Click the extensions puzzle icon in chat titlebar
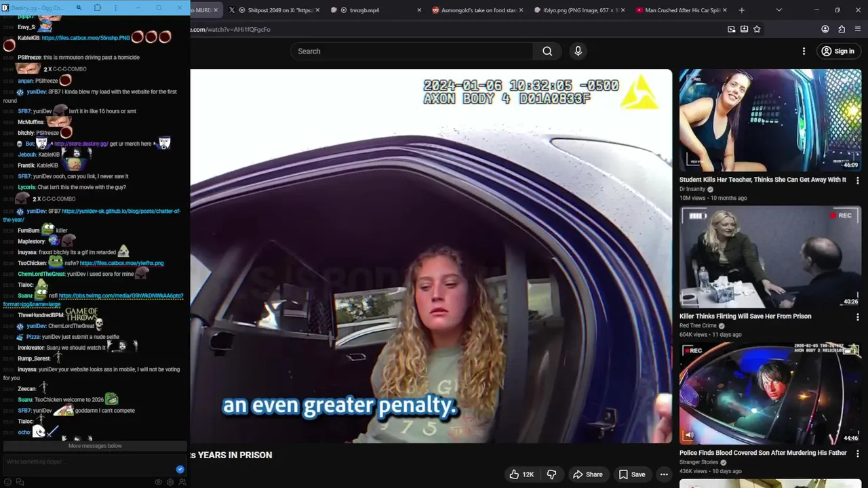 [x=98, y=7]
